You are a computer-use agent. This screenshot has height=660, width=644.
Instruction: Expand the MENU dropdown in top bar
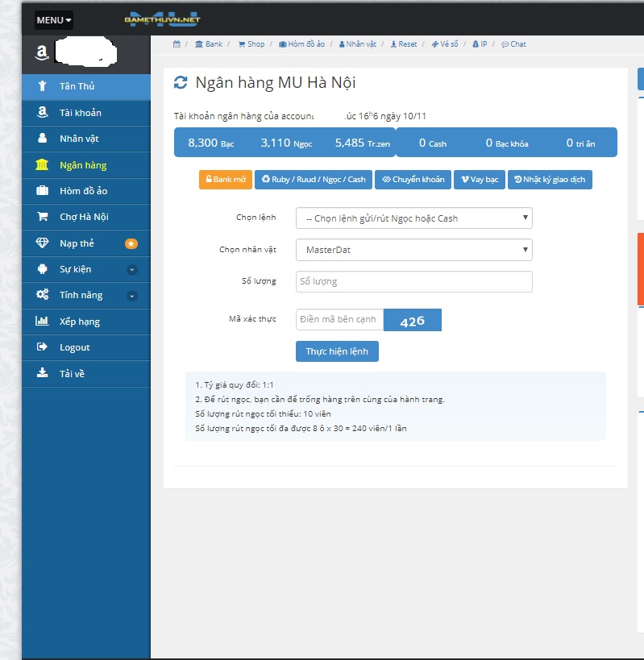54,20
